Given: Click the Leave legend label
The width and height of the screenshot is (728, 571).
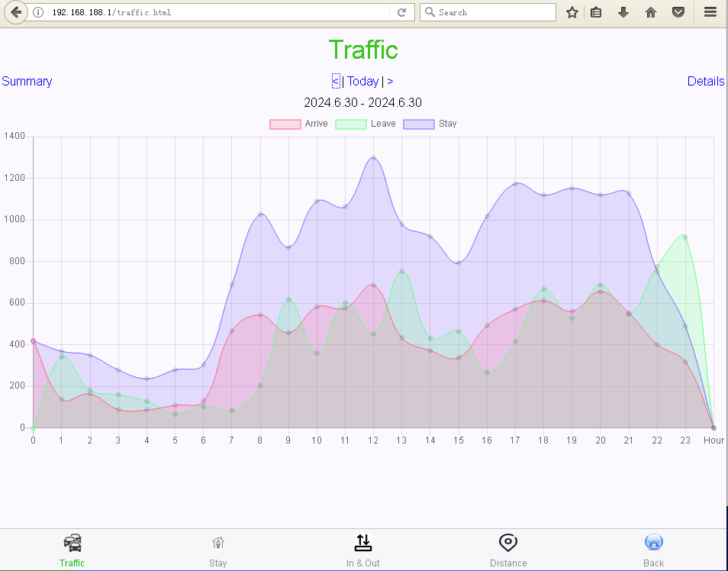Looking at the screenshot, I should 383,124.
